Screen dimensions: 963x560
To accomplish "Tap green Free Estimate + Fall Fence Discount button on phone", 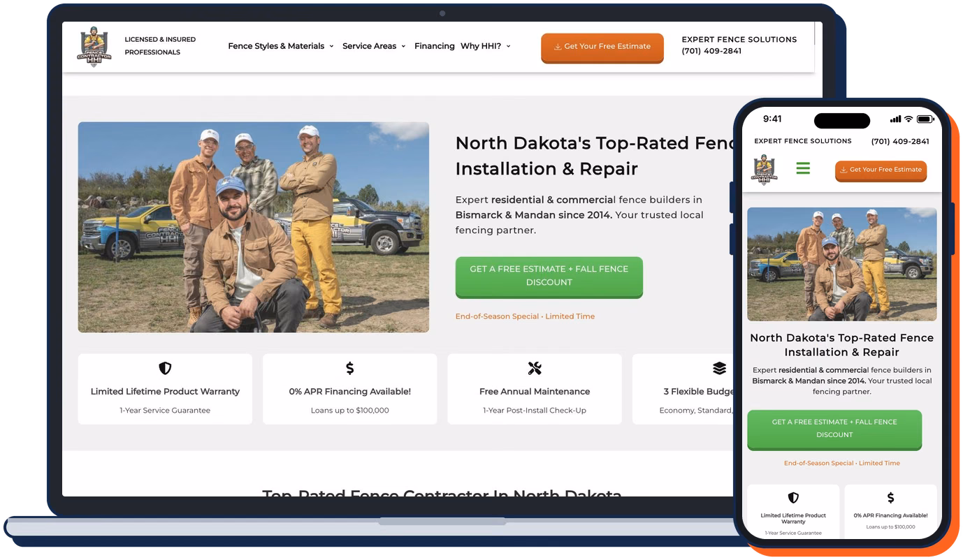I will (834, 429).
